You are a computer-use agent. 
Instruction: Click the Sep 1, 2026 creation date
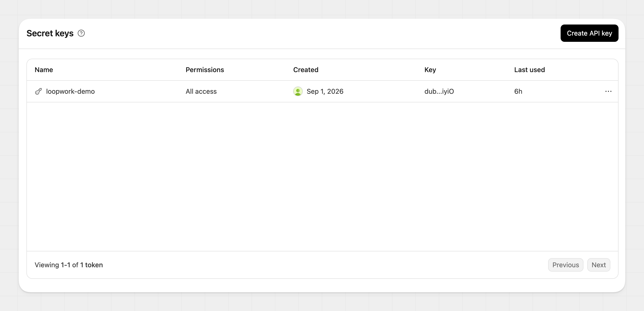pos(325,92)
